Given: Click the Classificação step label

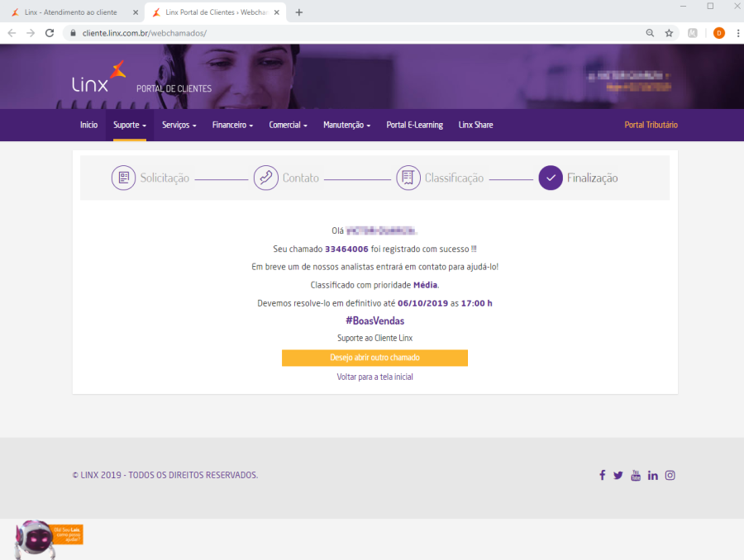Looking at the screenshot, I should click(x=454, y=178).
